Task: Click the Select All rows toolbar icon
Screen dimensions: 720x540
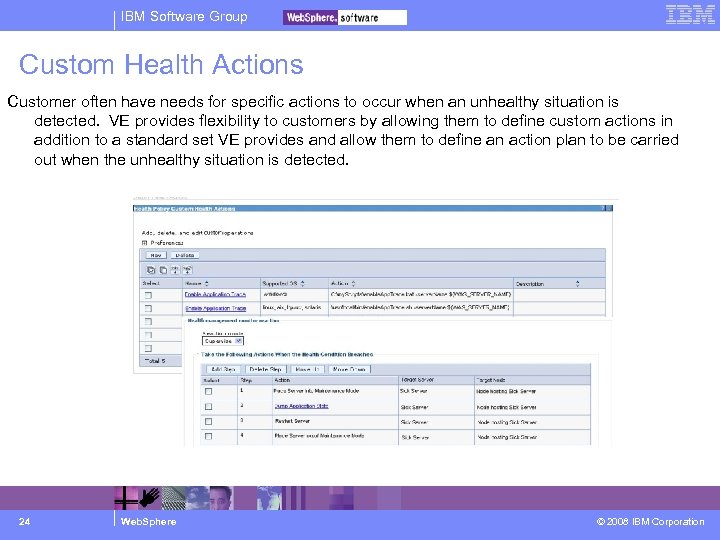Action: click(x=151, y=270)
